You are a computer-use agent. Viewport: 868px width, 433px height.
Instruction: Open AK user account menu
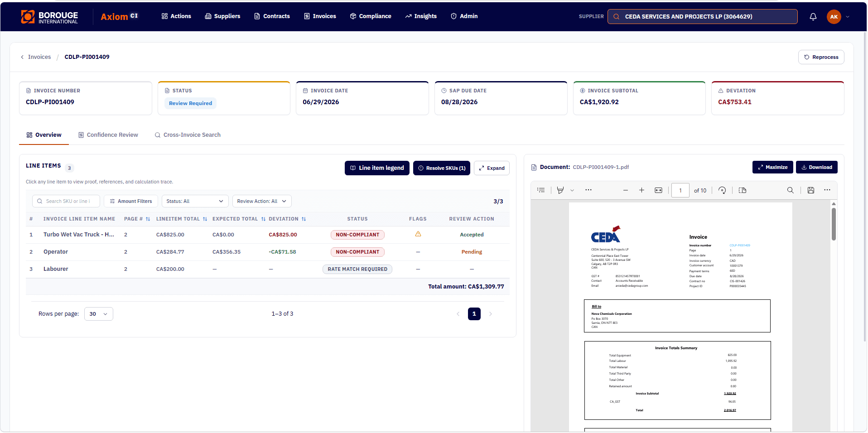(838, 17)
